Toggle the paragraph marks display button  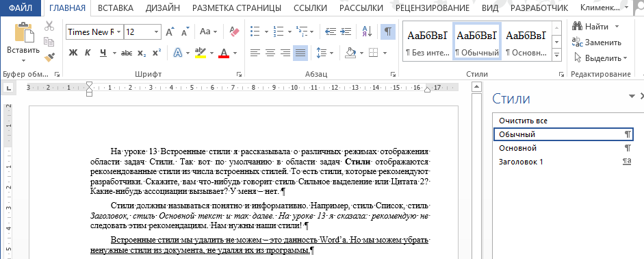click(388, 32)
